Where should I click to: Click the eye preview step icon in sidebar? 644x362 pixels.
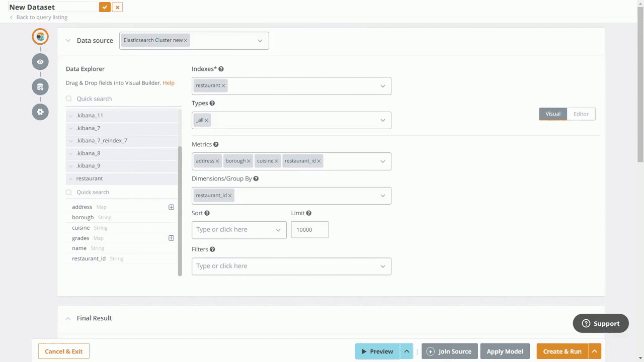click(x=40, y=62)
